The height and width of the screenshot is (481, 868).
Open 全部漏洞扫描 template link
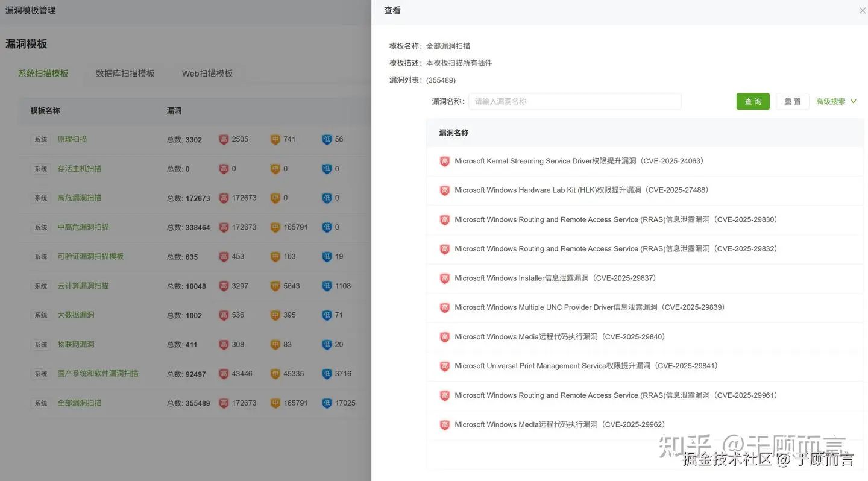click(x=80, y=403)
